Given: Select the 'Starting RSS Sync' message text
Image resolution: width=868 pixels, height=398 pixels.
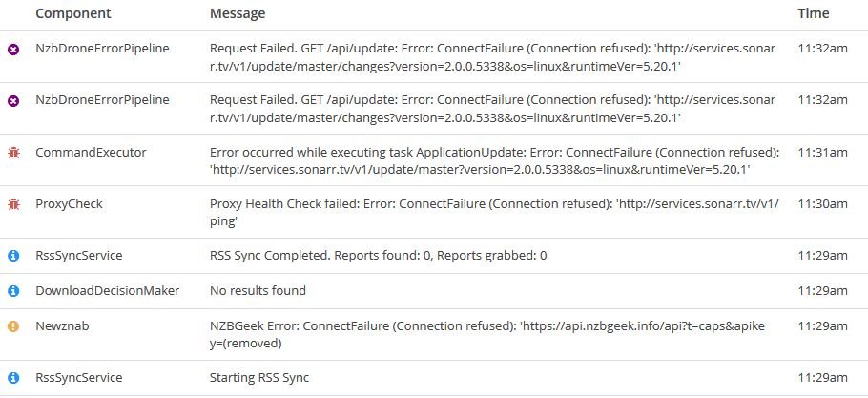Looking at the screenshot, I should click(259, 378).
